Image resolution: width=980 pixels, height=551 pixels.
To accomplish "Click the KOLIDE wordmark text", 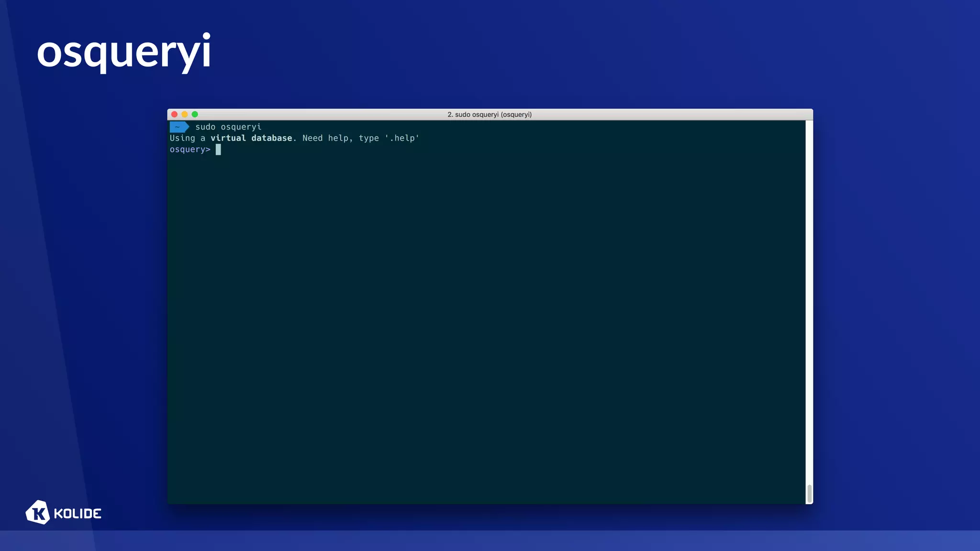I will pos(78,514).
